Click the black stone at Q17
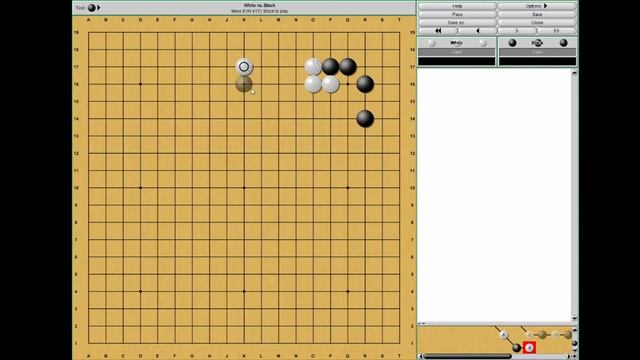The width and height of the screenshot is (640, 360). 348,67
